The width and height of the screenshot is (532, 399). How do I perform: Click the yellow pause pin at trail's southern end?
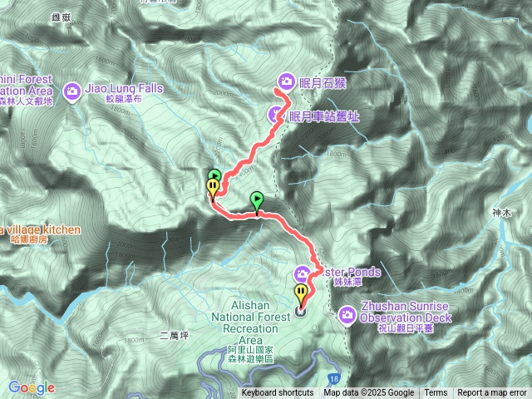coord(301,295)
